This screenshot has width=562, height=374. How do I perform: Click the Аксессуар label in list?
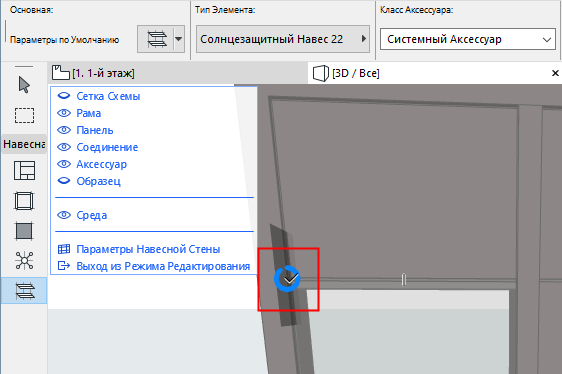(101, 164)
